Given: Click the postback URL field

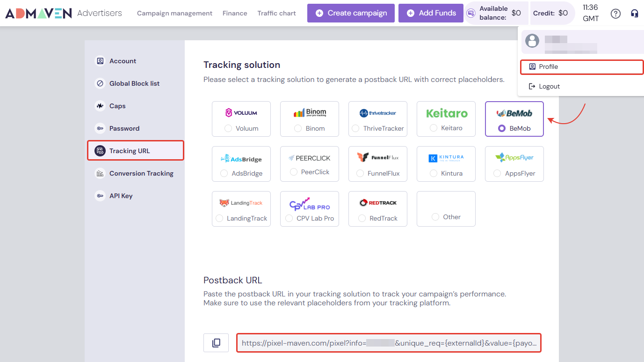Looking at the screenshot, I should pyautogui.click(x=389, y=343).
